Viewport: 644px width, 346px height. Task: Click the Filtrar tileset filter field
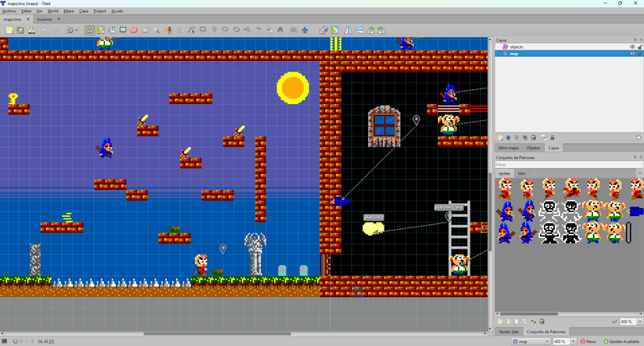[569, 165]
